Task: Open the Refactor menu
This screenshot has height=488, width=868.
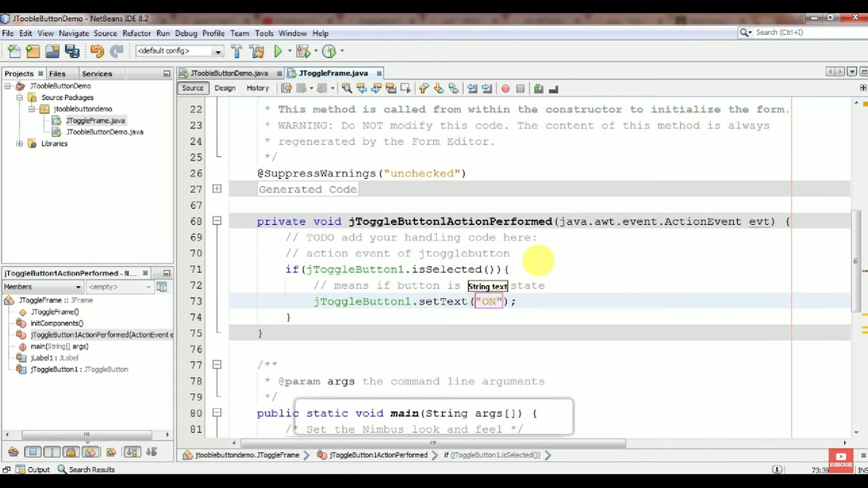Action: tap(136, 33)
